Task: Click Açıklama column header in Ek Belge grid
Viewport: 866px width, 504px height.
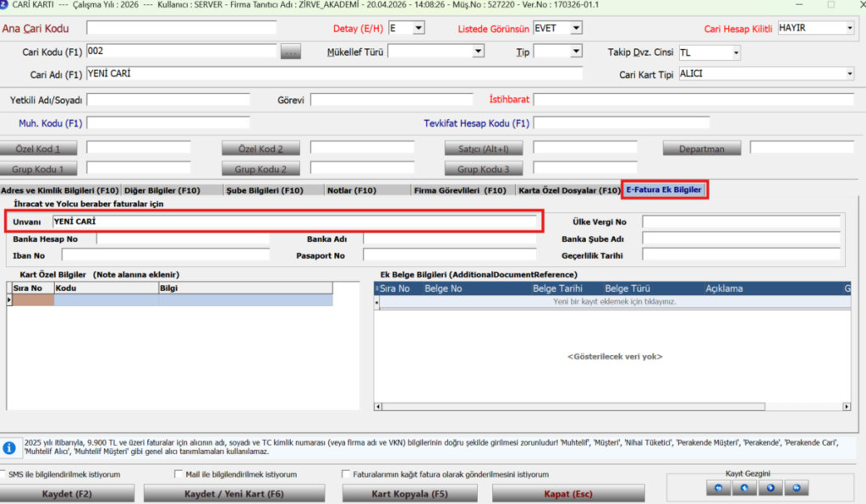Action: pyautogui.click(x=724, y=288)
